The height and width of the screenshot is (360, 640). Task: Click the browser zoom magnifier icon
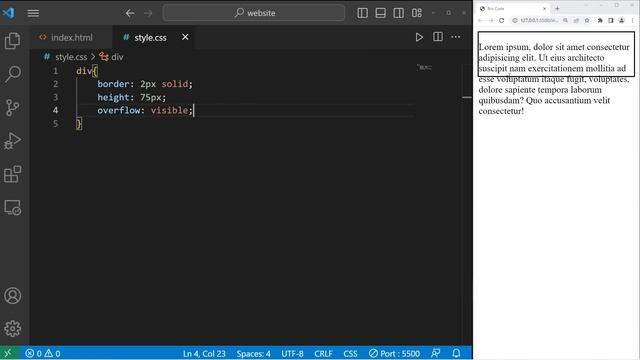click(565, 20)
